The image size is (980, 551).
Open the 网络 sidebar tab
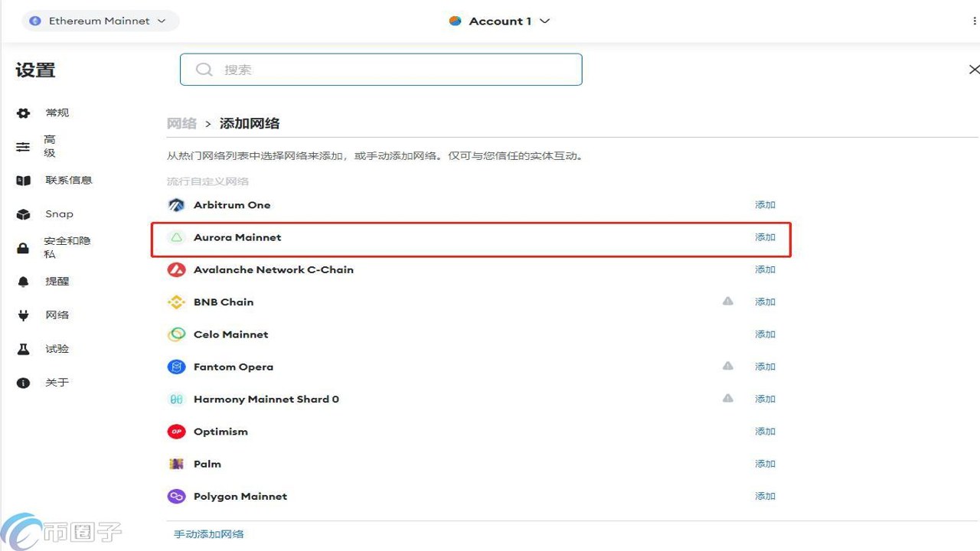tap(57, 315)
